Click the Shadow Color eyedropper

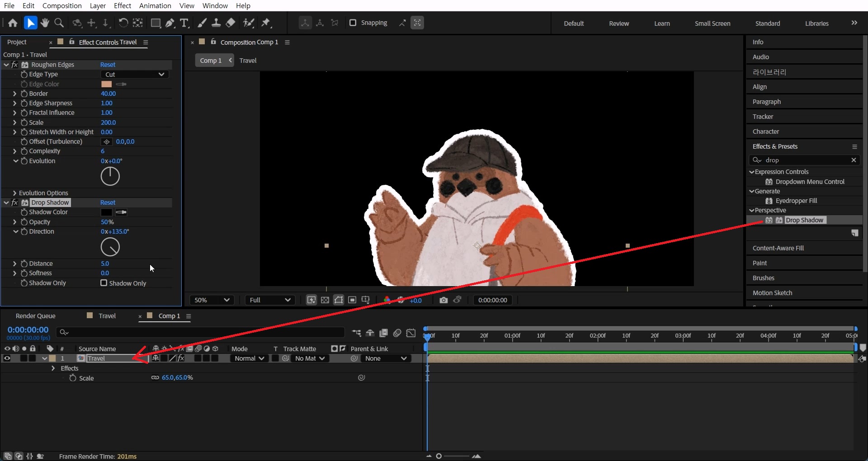[121, 212]
